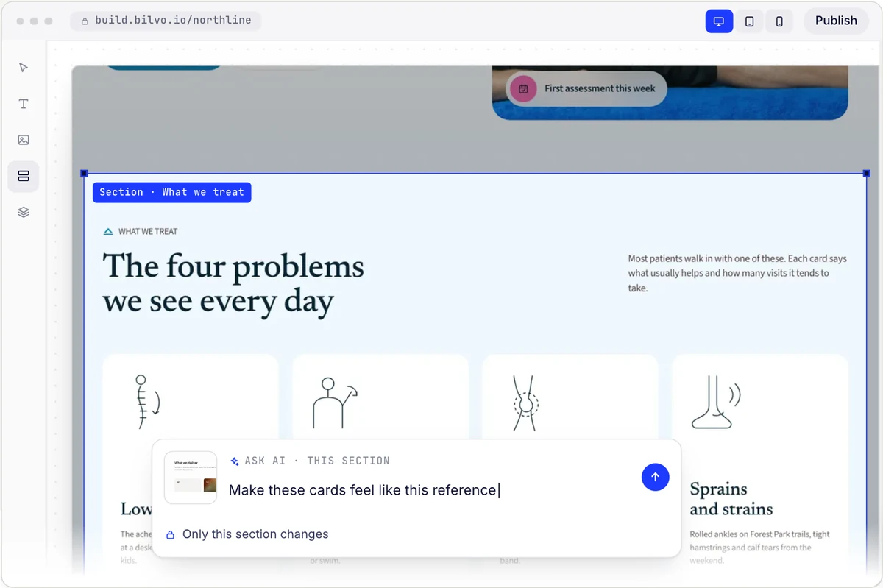The height and width of the screenshot is (588, 883).
Task: Open the Sections tool in the sidebar
Action: 24,176
